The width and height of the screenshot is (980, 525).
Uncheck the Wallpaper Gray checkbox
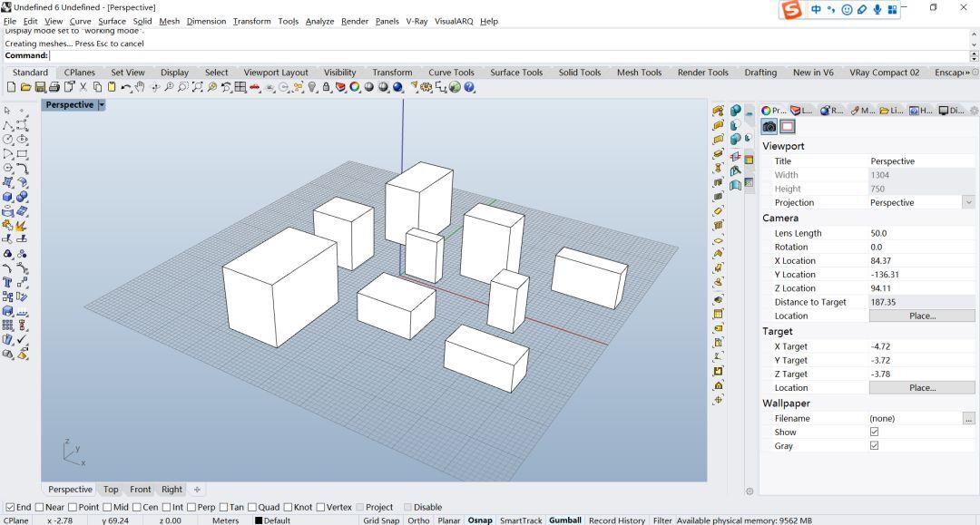875,446
